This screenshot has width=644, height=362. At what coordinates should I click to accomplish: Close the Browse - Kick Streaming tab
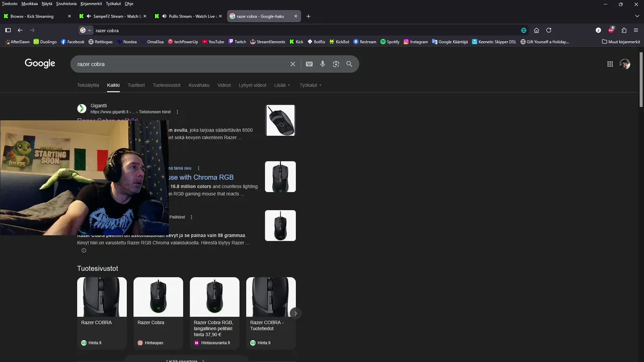pos(69,16)
